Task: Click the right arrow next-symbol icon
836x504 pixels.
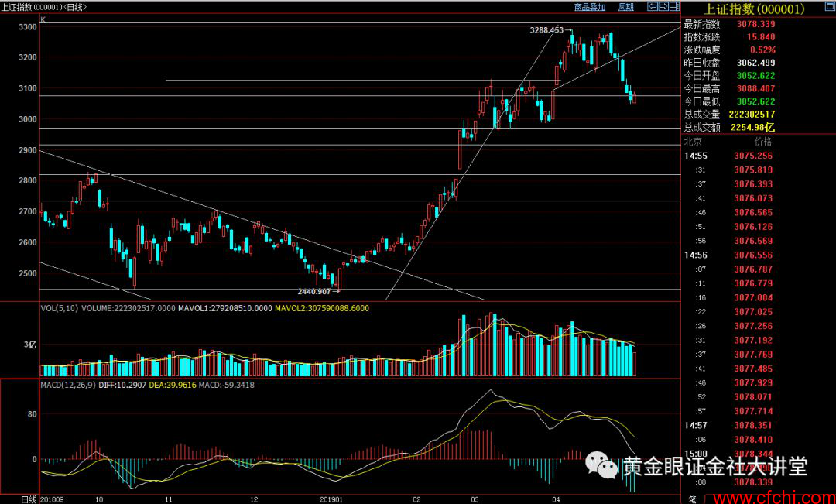Action: coord(663,7)
